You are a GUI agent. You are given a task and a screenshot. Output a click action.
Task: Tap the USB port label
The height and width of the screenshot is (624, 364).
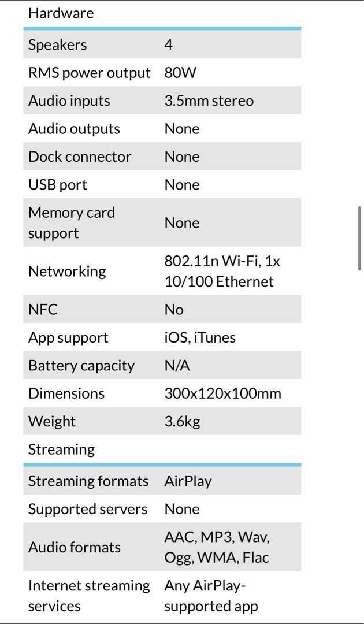[x=58, y=184]
